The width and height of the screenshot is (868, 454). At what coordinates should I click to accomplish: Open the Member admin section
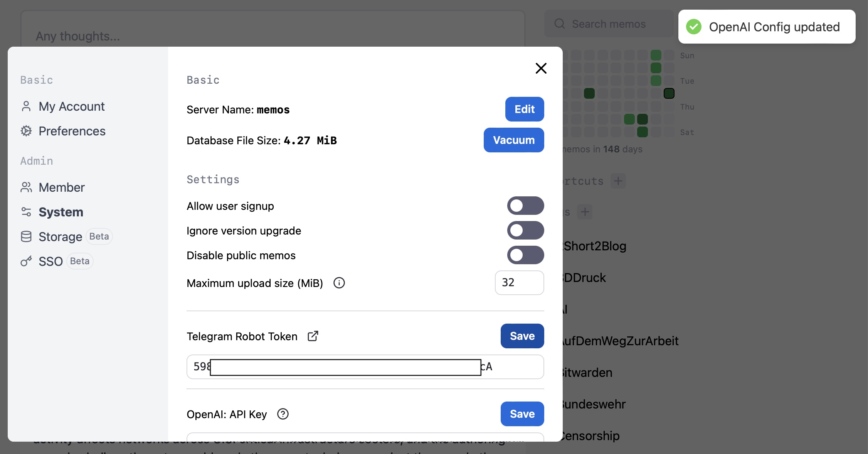tap(62, 187)
